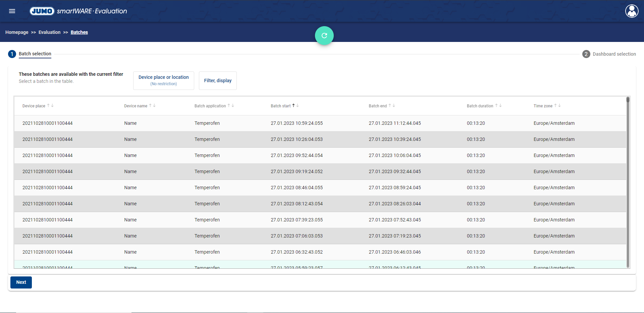
Task: Go to Homepage breadcrumb
Action: [17, 32]
